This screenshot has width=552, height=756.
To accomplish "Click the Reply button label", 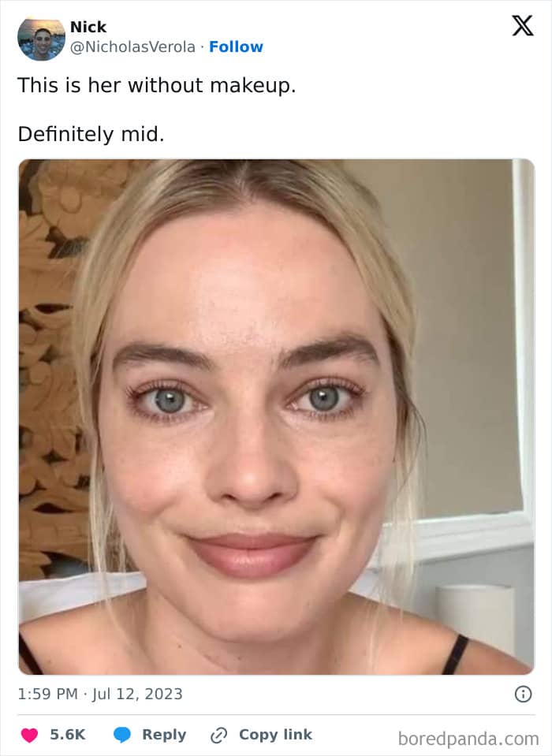I will tap(164, 734).
